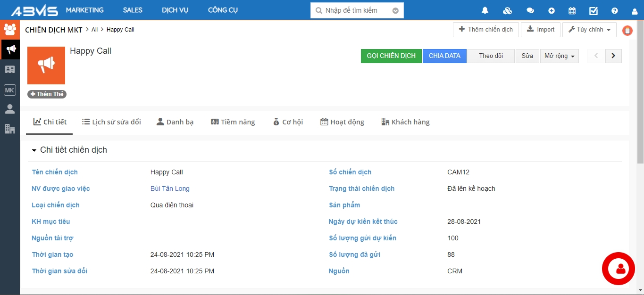Click the task checklist icon in header

(594, 10)
